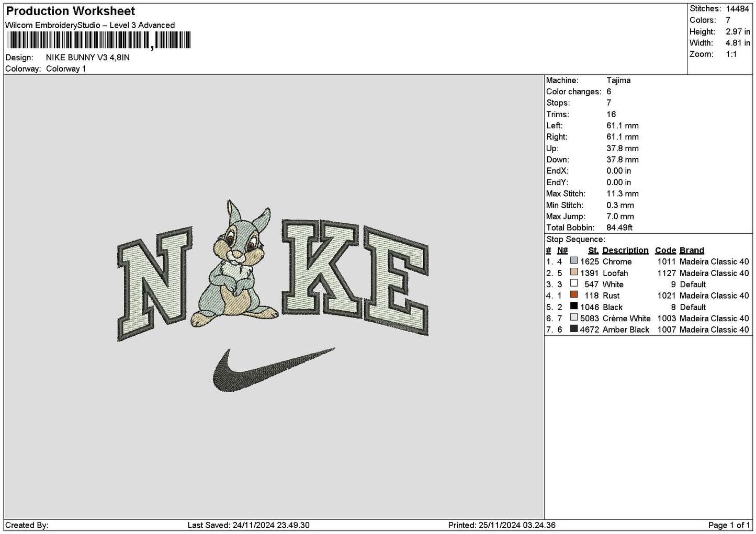Click 'Default' brand in the Black row
The image size is (756, 534).
693,307
